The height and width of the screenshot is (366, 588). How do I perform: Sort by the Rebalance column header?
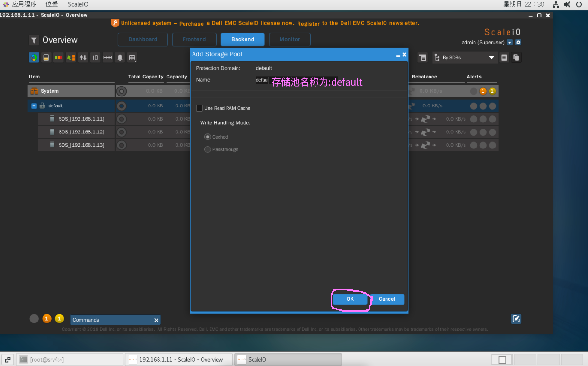point(424,77)
